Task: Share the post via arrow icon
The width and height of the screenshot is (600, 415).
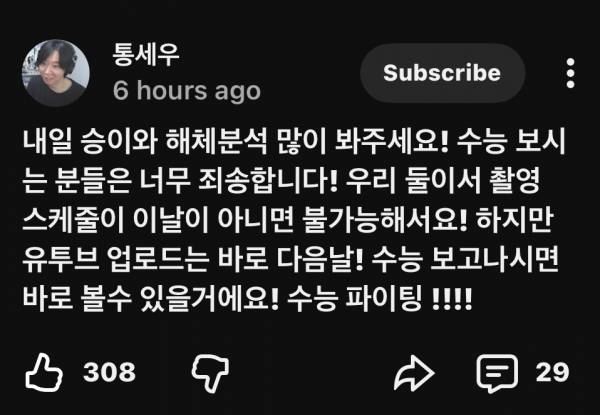Action: (414, 372)
